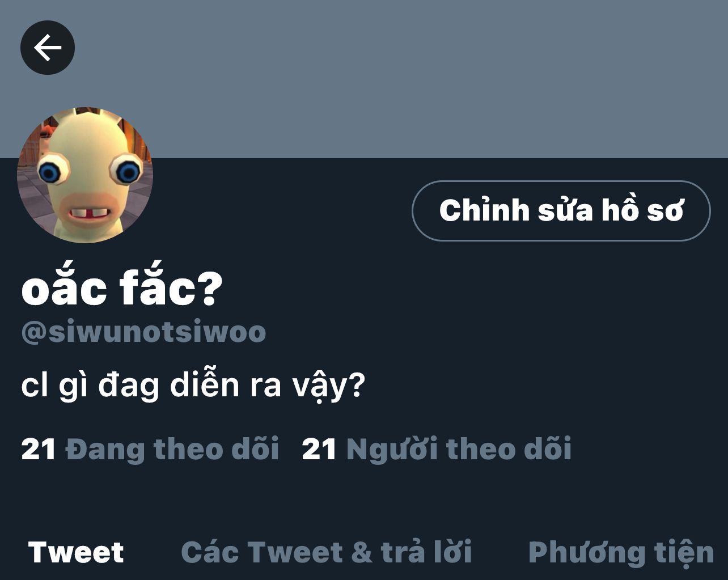The image size is (728, 580).
Task: Click the 21 count before Người theo dõi
Action: (319, 450)
